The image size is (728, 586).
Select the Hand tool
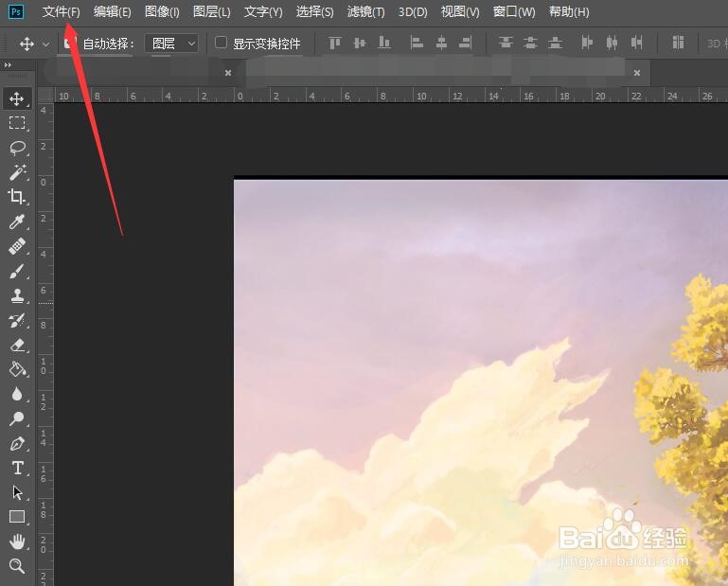(17, 542)
